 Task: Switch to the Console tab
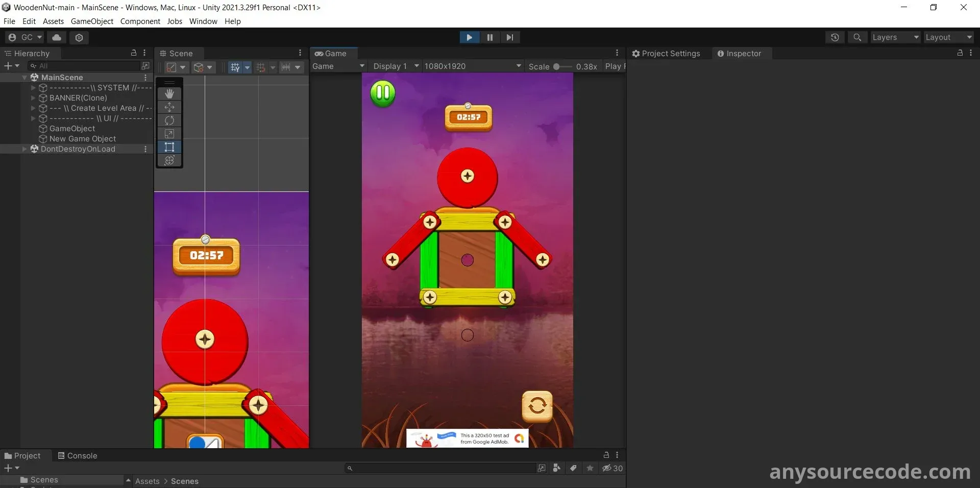click(78, 455)
